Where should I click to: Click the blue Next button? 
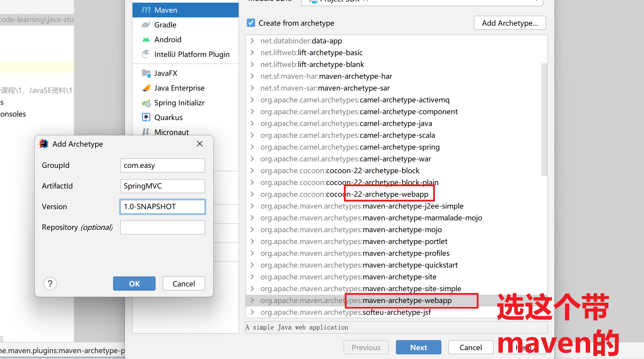[418, 347]
